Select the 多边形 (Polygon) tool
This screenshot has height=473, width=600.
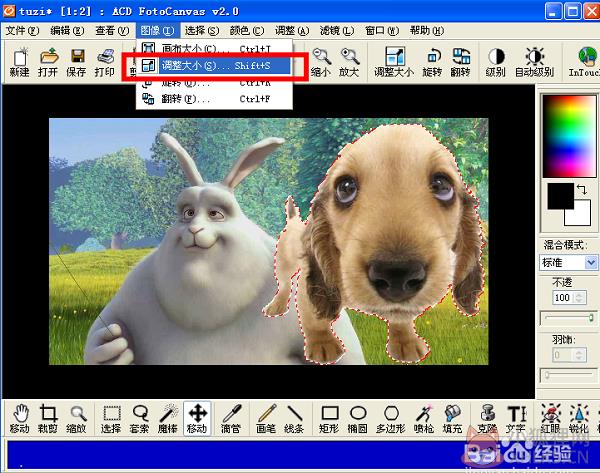pos(391,419)
